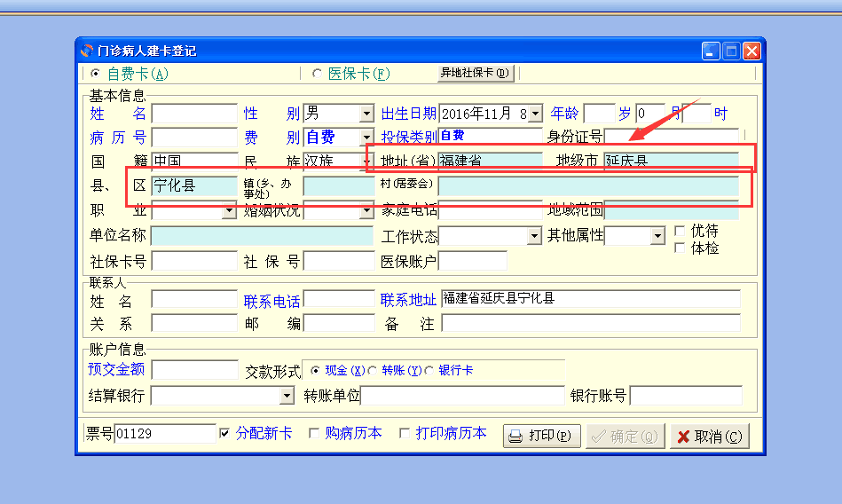The height and width of the screenshot is (504, 842).
Task: Click the 预交金额 input field
Action: pos(194,370)
